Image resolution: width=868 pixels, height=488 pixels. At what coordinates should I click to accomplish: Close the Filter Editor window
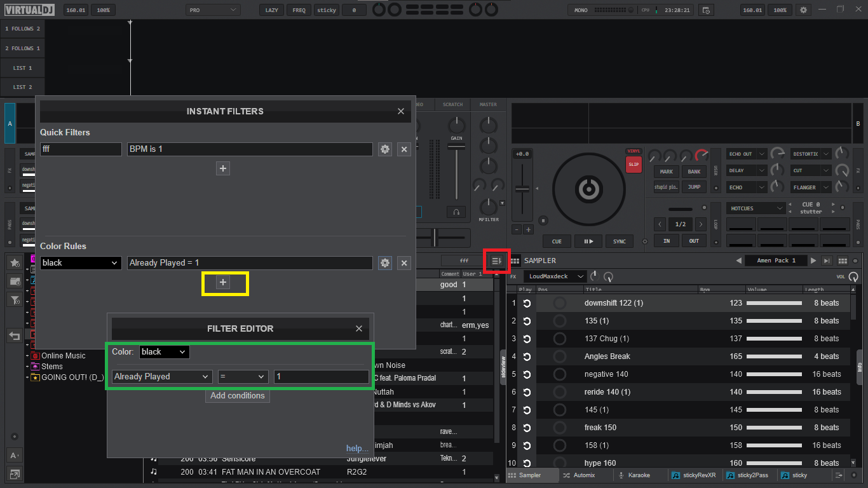pos(359,329)
